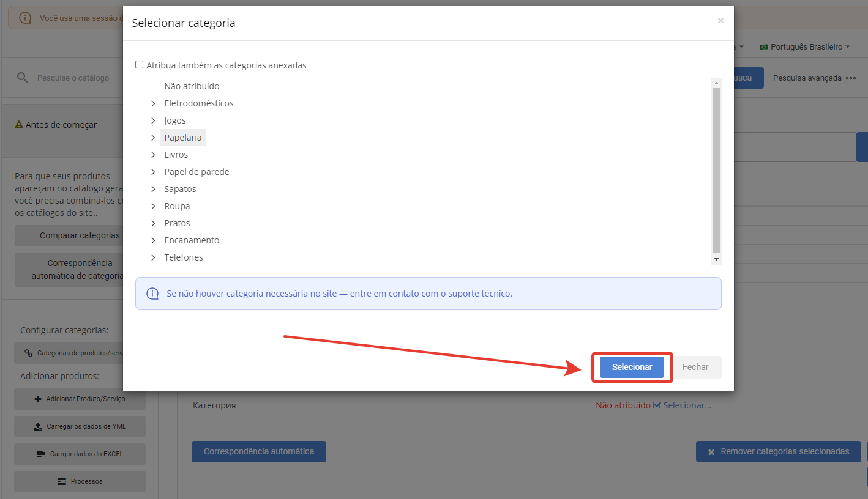Click the info icon in support notice
The width and height of the screenshot is (868, 499).
(152, 294)
